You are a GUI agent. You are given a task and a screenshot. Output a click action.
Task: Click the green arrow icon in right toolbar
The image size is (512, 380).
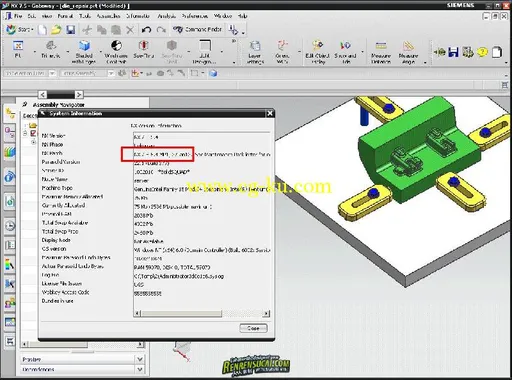(439, 52)
